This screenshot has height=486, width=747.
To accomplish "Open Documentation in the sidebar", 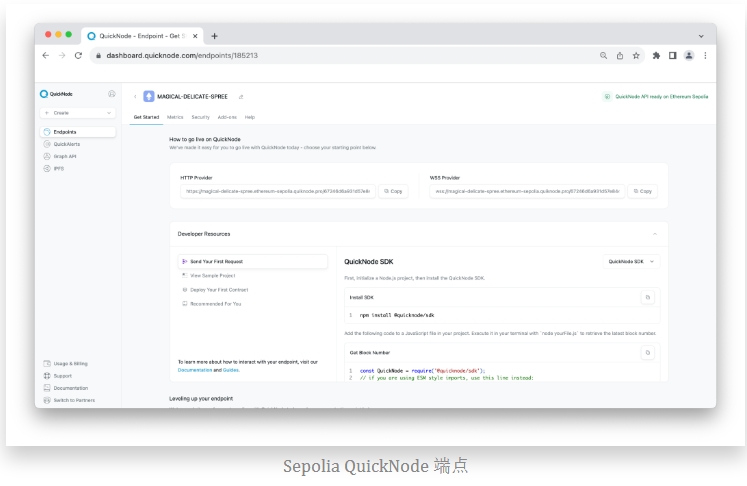I will pyautogui.click(x=66, y=388).
